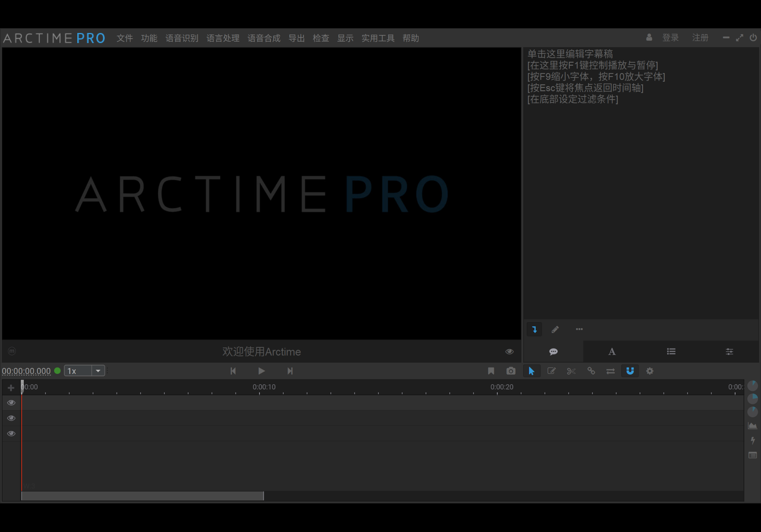Viewport: 761px width, 532px height.
Task: Jump to previous with skip-back button
Action: 233,371
